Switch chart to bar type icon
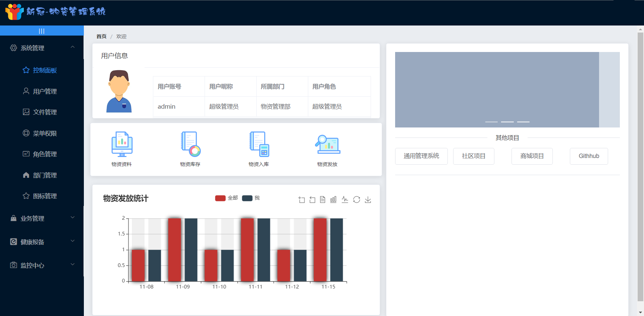This screenshot has height=316, width=644. point(333,200)
